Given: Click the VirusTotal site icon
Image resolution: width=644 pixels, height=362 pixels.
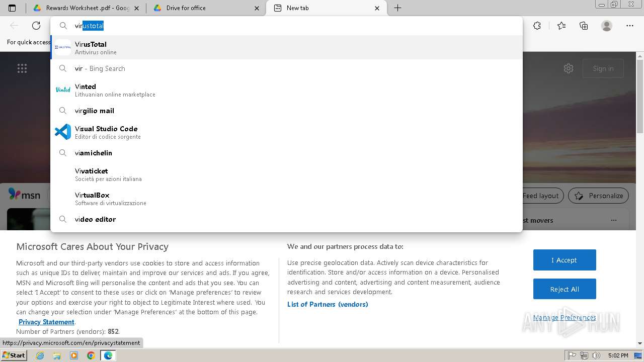Looking at the screenshot, I should click(63, 47).
